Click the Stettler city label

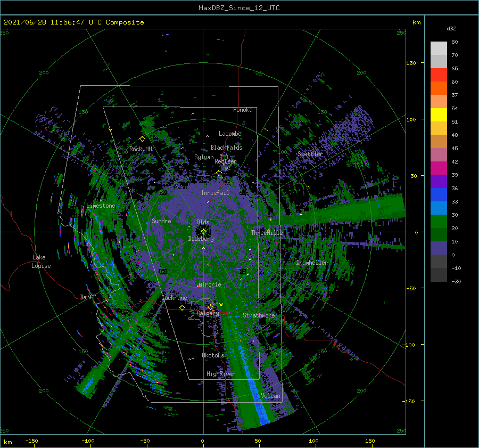[x=310, y=154]
